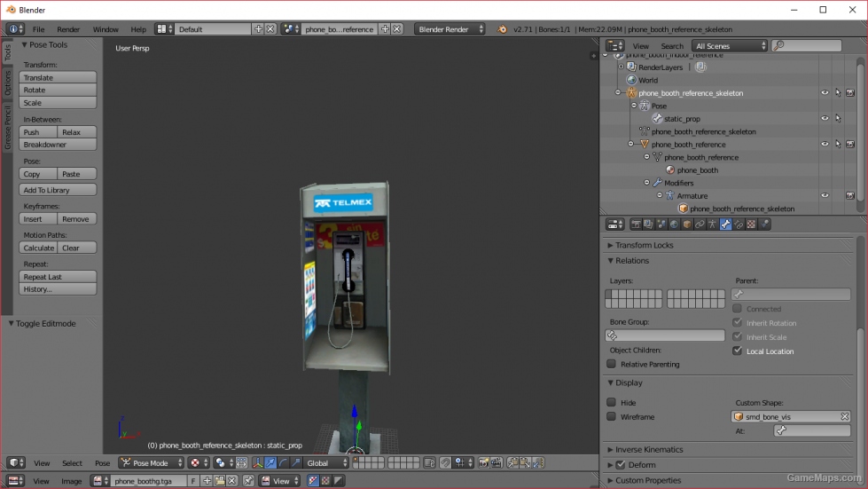Open the Object properties cube icon
This screenshot has height=489, width=868.
(x=687, y=225)
